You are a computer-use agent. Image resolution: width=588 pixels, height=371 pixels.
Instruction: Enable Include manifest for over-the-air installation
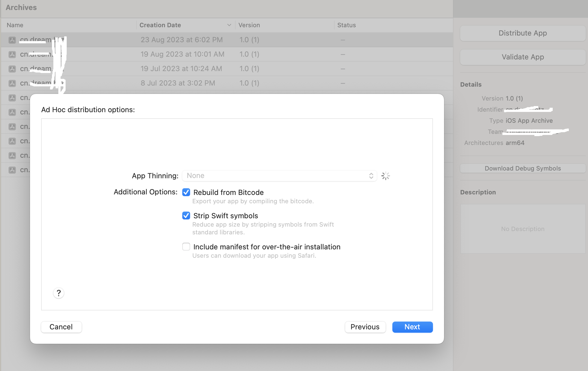(186, 247)
